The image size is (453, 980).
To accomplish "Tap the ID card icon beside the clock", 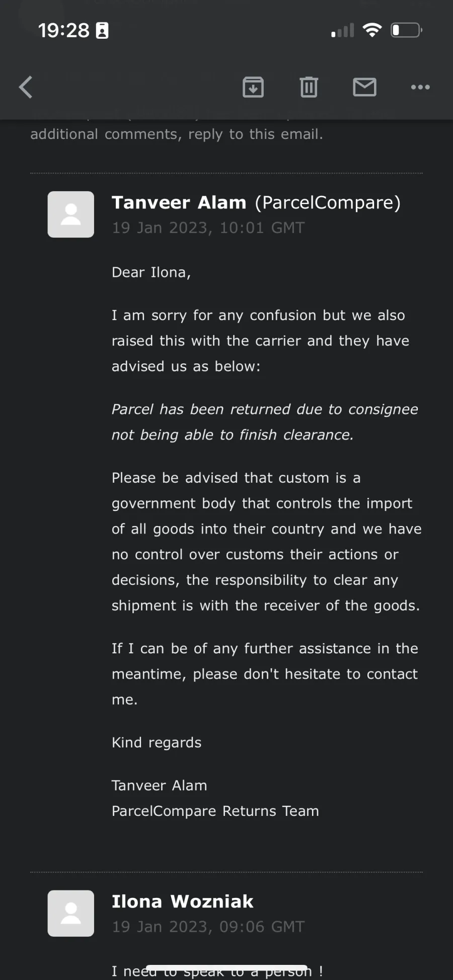I will pos(102,31).
